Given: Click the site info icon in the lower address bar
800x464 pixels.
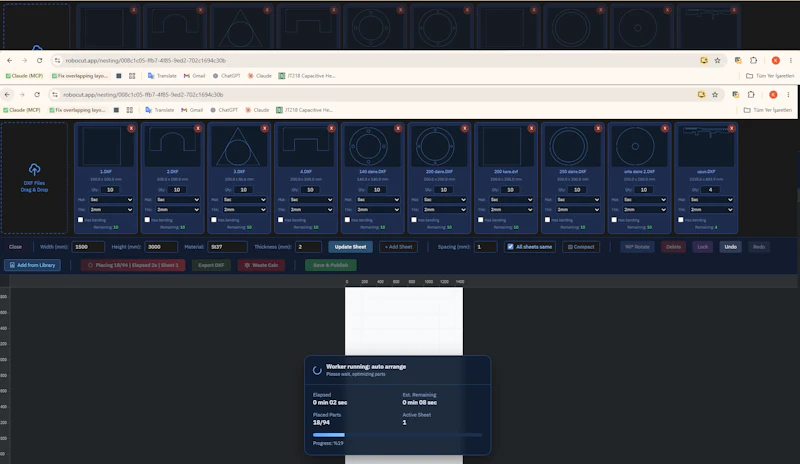Looking at the screenshot, I should coord(55,94).
